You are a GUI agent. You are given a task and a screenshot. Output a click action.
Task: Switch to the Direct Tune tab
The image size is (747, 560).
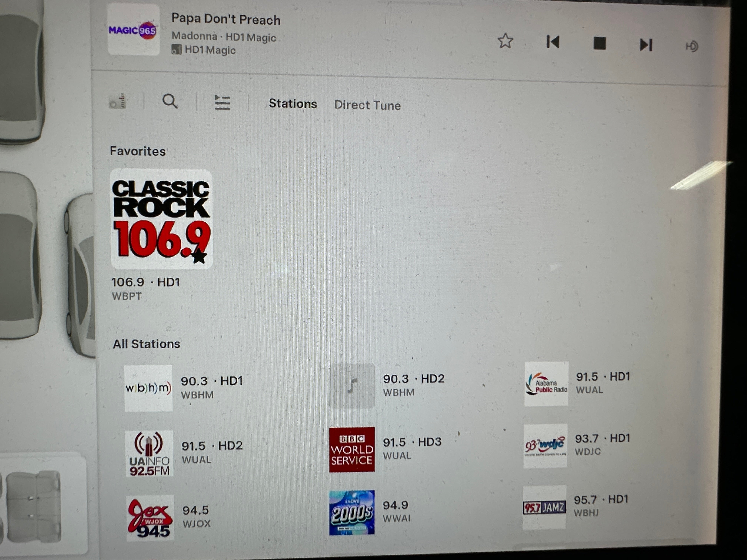tap(367, 105)
